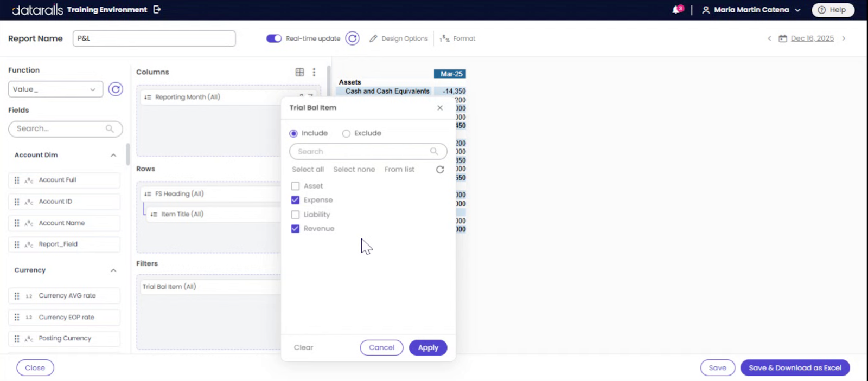Image resolution: width=868 pixels, height=381 pixels.
Task: Open the Columns three-dot menu
Action: point(314,72)
